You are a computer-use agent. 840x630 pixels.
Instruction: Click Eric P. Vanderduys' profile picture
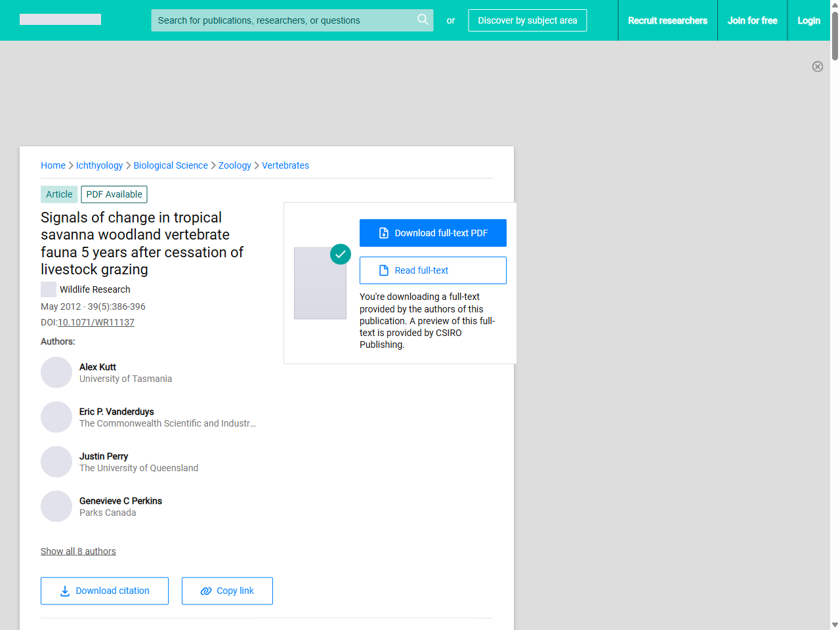click(56, 417)
